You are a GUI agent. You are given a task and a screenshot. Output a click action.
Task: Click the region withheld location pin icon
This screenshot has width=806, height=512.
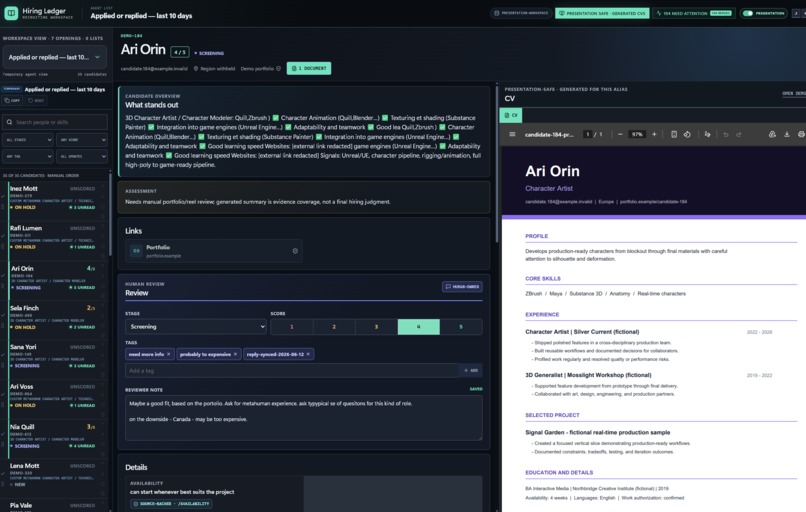pos(196,68)
